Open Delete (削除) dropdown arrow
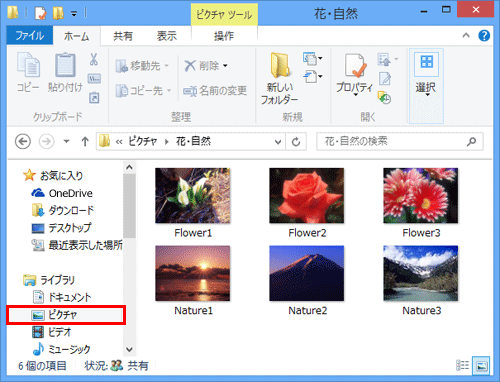 pos(225,66)
